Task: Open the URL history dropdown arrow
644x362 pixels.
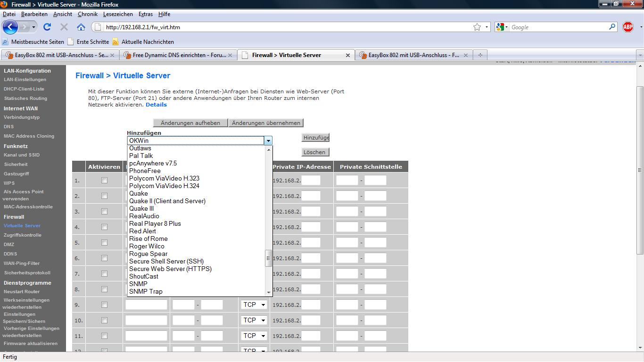Action: (x=487, y=27)
